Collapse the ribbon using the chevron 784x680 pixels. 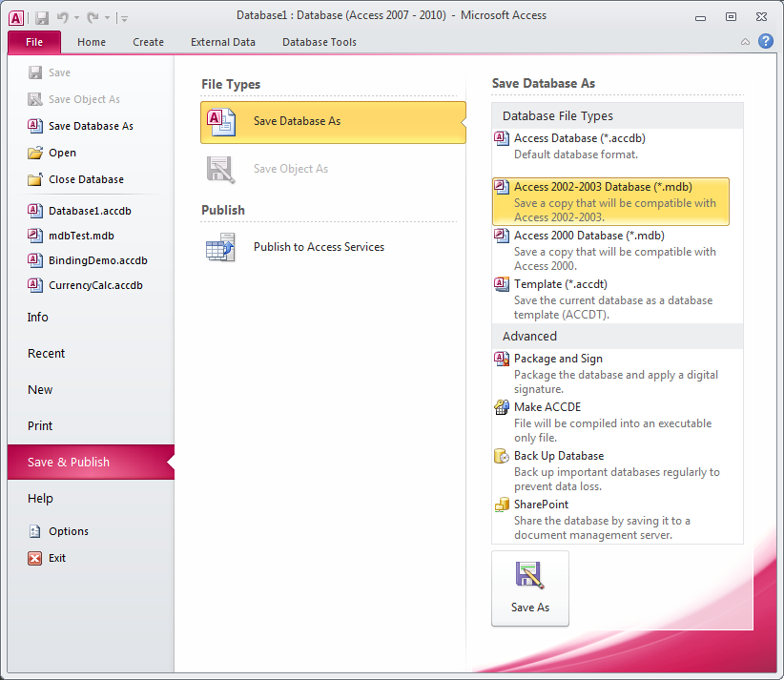pyautogui.click(x=745, y=42)
